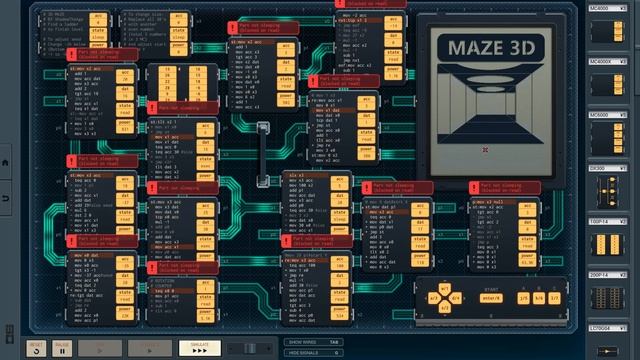640x360 pixels.
Task: Click the SIMULATE fast-forward button
Action: click(x=200, y=348)
